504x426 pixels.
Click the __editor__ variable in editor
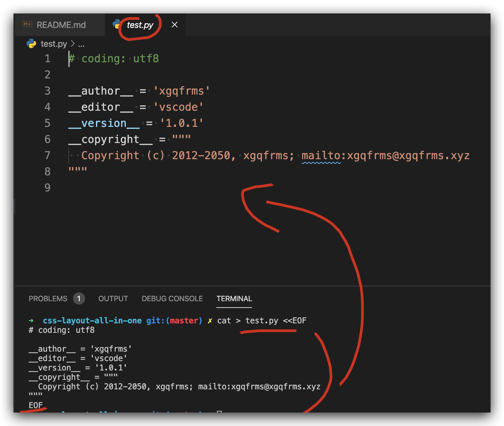[101, 107]
